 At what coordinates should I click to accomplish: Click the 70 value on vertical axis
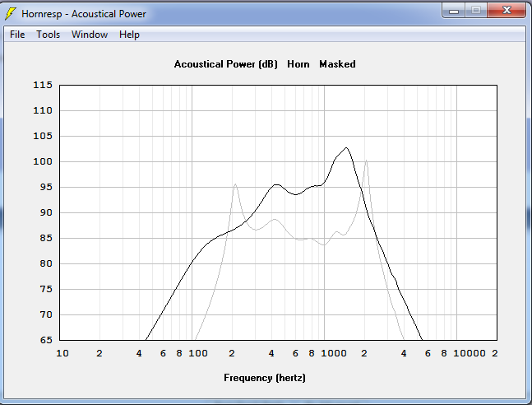tap(46, 314)
